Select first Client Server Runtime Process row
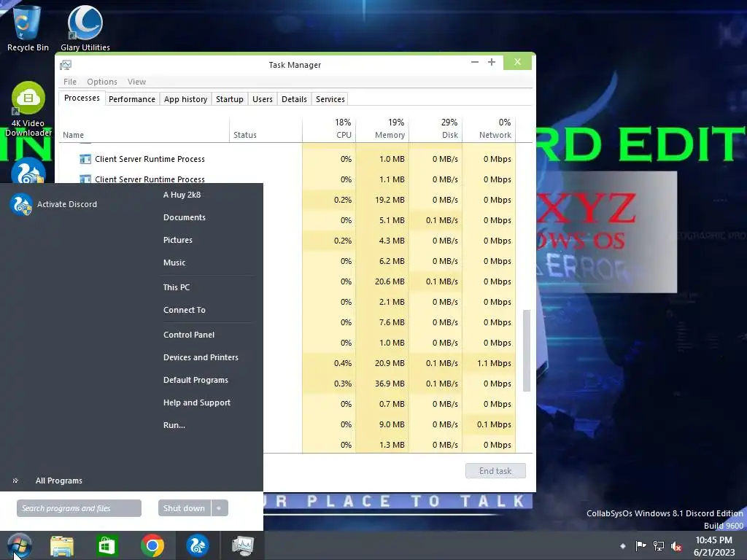 [287, 159]
